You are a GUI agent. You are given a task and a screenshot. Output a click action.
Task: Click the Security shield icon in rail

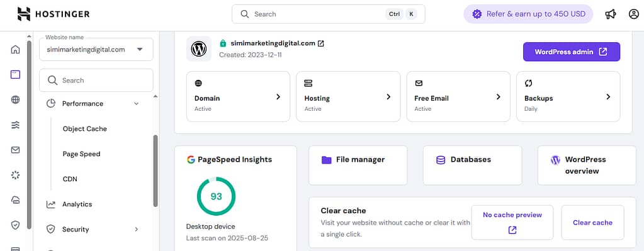[15, 225]
